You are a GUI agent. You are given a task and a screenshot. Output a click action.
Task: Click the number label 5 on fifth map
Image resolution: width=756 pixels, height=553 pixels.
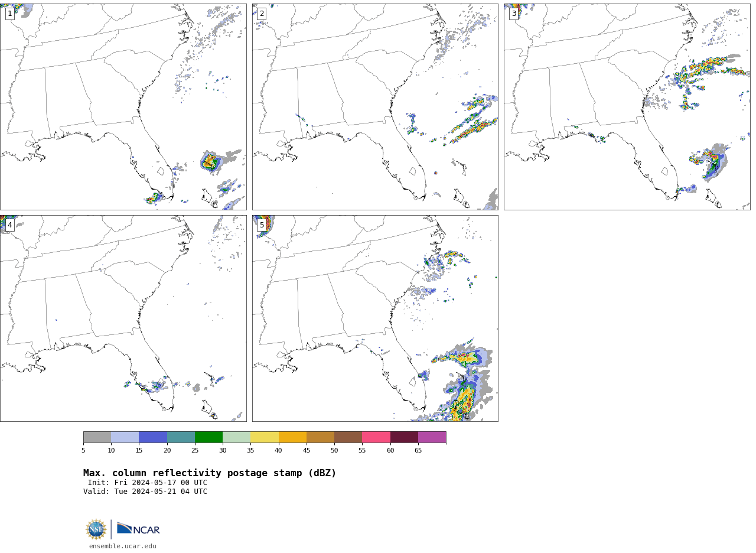[262, 225]
